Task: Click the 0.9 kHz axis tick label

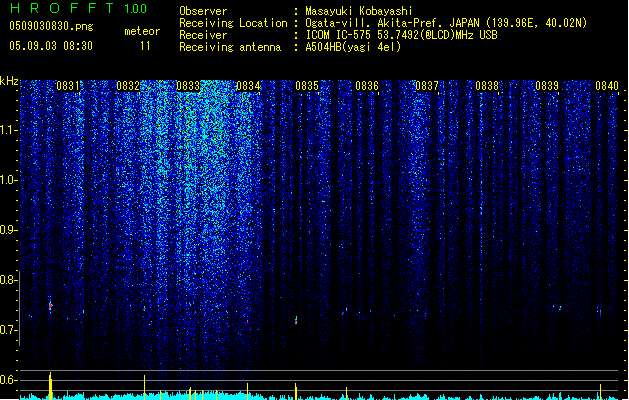Action: point(8,230)
